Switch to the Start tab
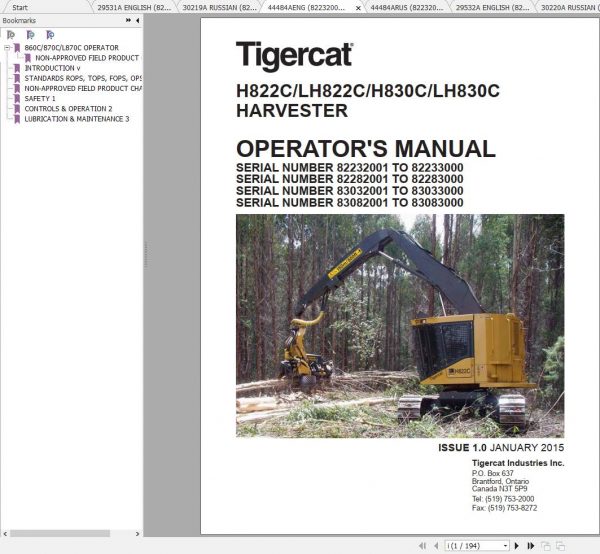This screenshot has width=600, height=554. (x=20, y=7)
